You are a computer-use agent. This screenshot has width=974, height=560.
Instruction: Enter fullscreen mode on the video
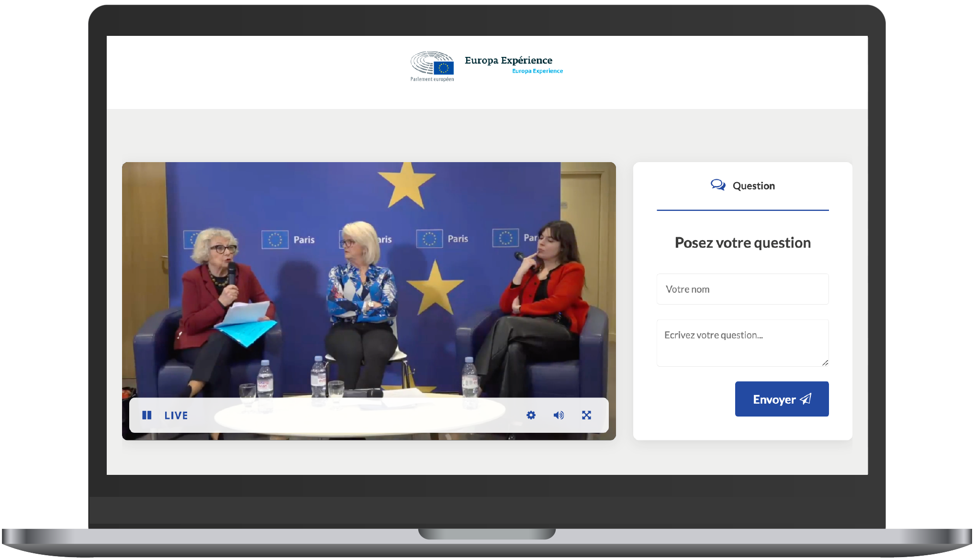tap(586, 415)
